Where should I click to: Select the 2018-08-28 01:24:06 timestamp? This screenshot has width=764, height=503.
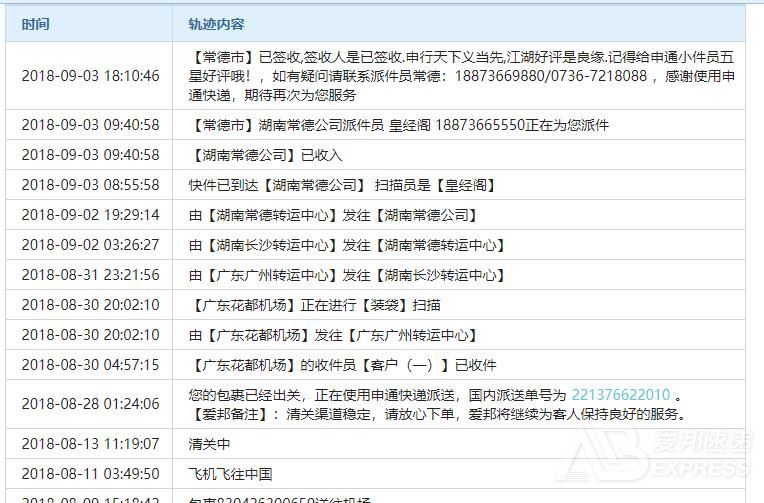90,404
